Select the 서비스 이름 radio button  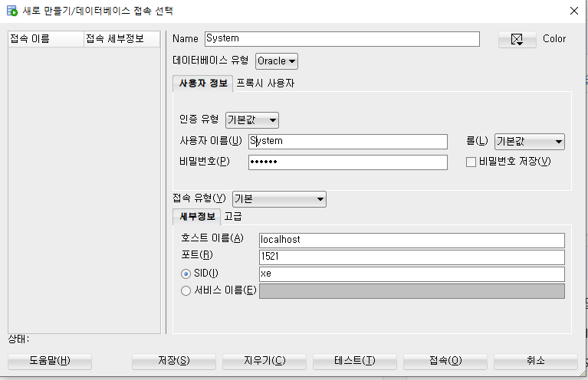click(186, 291)
